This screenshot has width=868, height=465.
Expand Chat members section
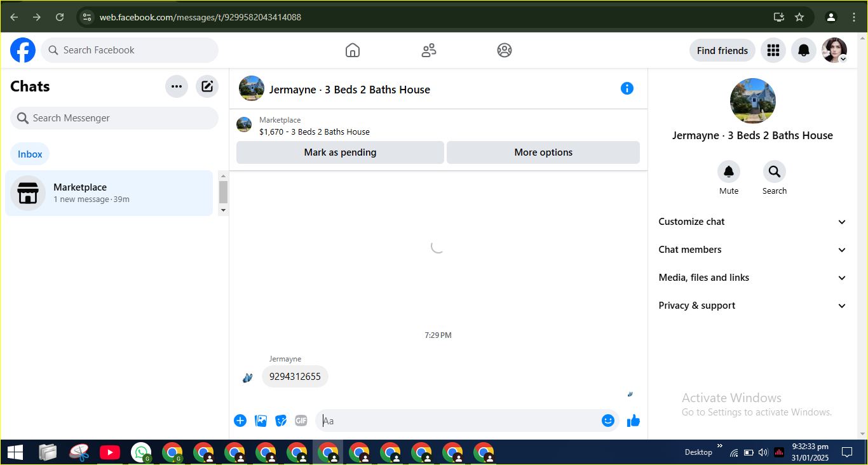(x=752, y=250)
